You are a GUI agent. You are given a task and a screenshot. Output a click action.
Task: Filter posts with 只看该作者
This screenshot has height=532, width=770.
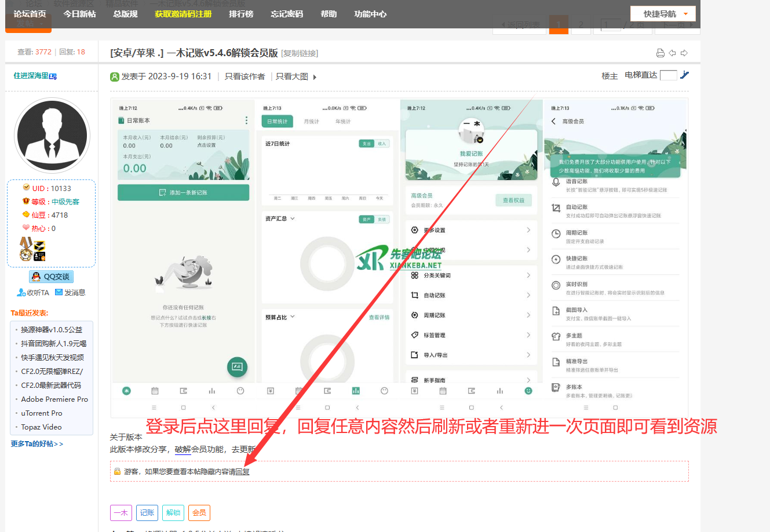(244, 77)
